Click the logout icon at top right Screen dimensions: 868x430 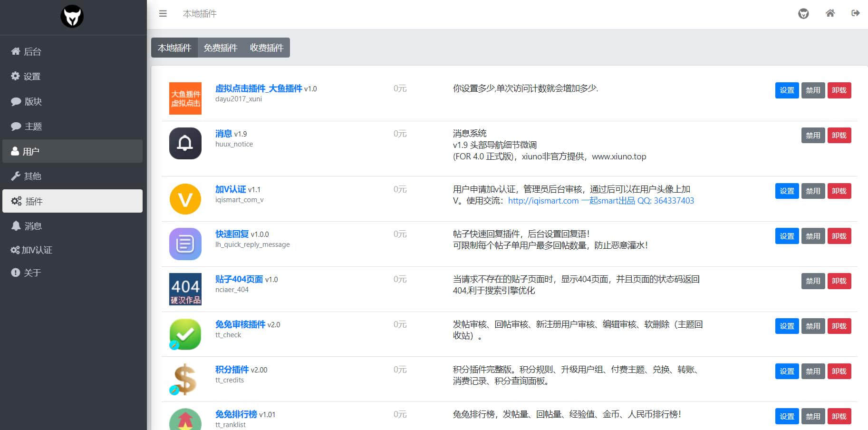click(x=855, y=13)
